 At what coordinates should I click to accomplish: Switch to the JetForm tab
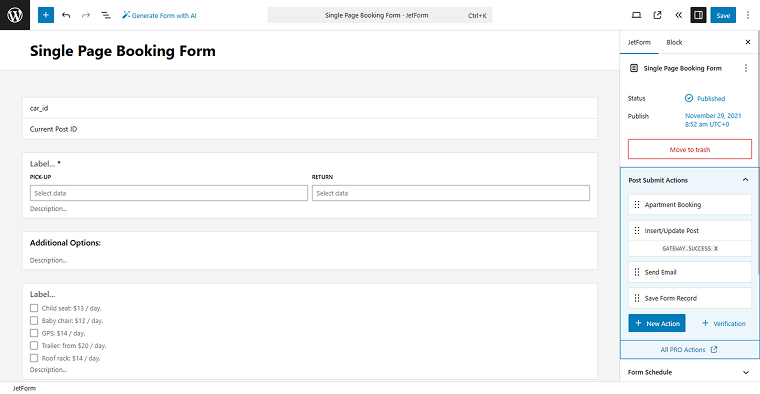(x=639, y=42)
